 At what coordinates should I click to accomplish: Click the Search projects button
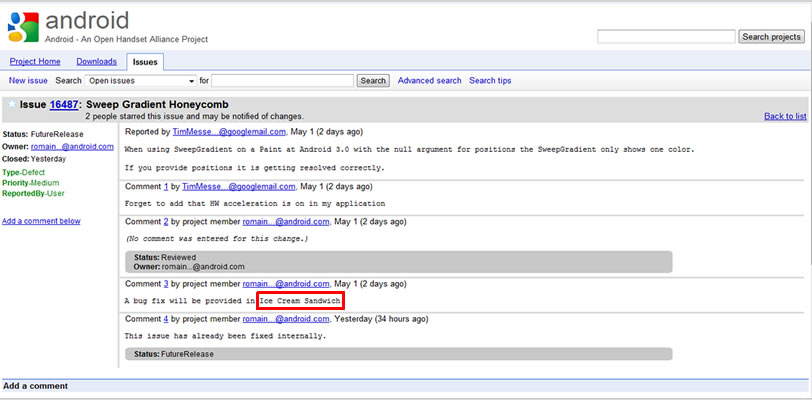(770, 37)
